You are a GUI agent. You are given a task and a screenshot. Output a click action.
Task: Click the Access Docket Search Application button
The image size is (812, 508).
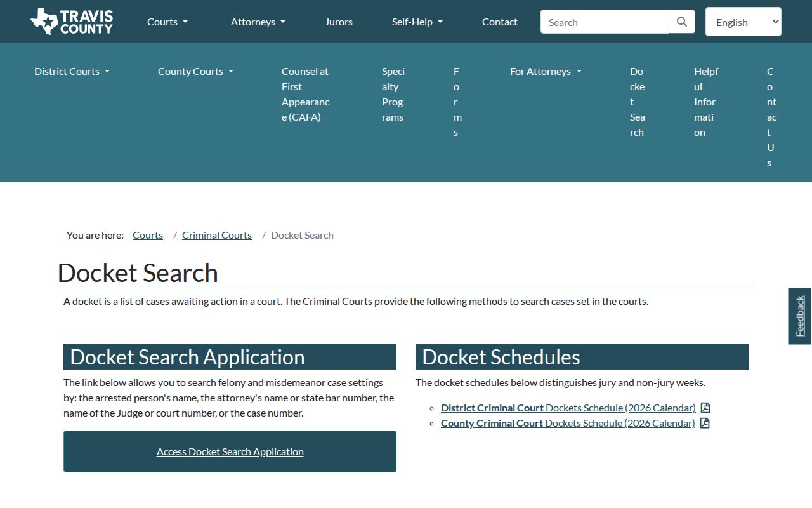pyautogui.click(x=230, y=451)
